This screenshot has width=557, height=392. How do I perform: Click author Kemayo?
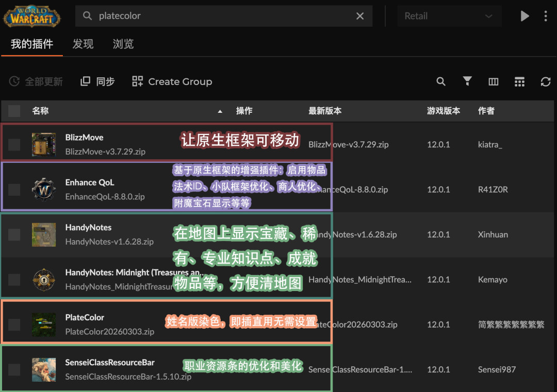tap(493, 280)
